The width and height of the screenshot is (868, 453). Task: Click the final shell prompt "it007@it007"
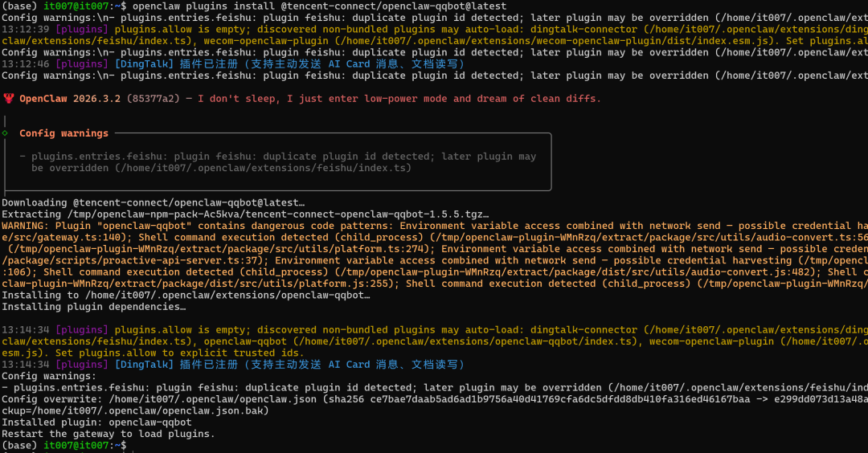[x=76, y=445]
